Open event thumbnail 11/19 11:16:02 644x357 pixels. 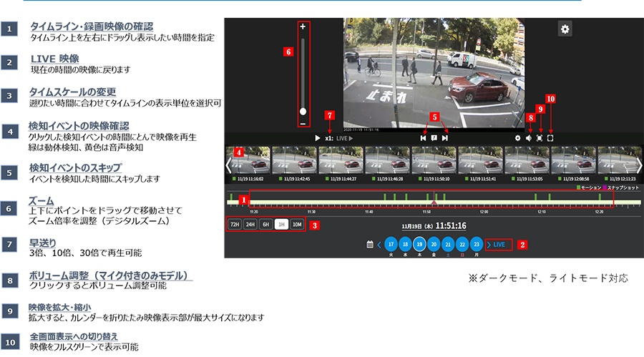248,161
